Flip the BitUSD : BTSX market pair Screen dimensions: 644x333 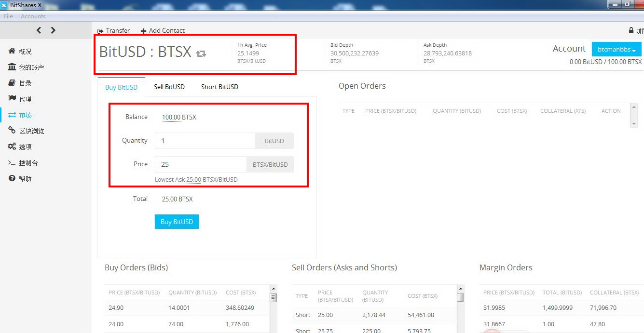201,53
